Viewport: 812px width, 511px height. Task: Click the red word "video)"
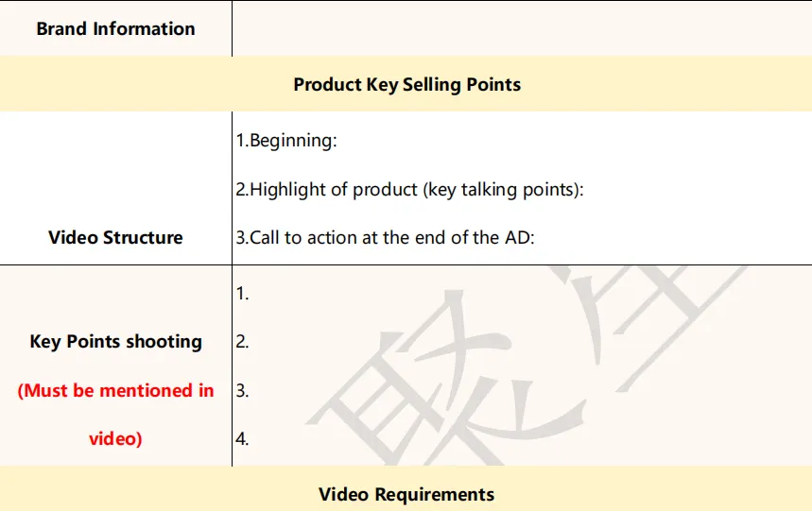tap(115, 438)
